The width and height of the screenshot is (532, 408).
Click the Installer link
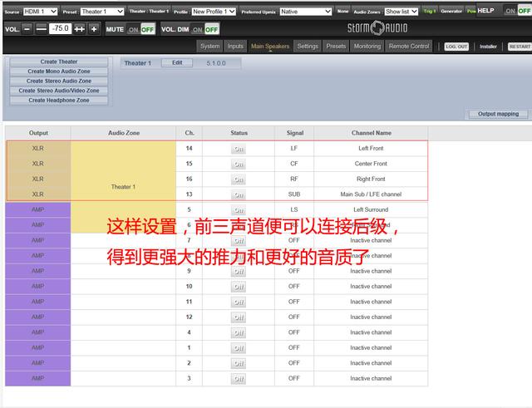pyautogui.click(x=488, y=47)
